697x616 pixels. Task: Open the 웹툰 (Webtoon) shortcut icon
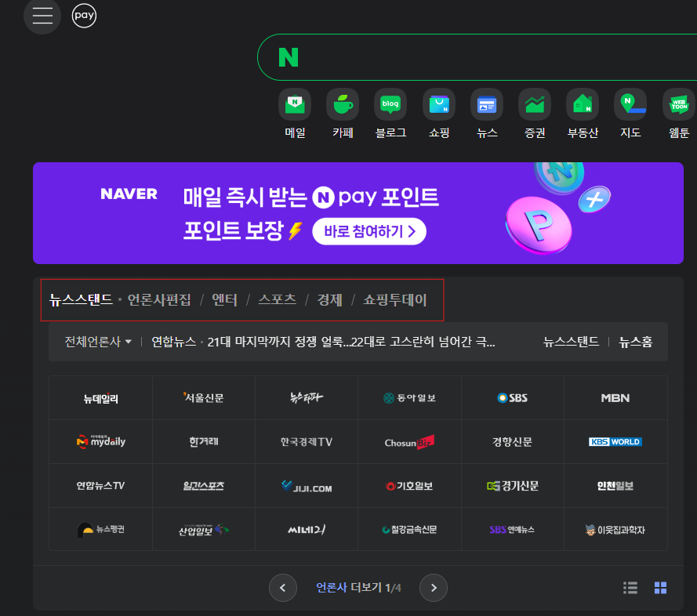point(679,104)
